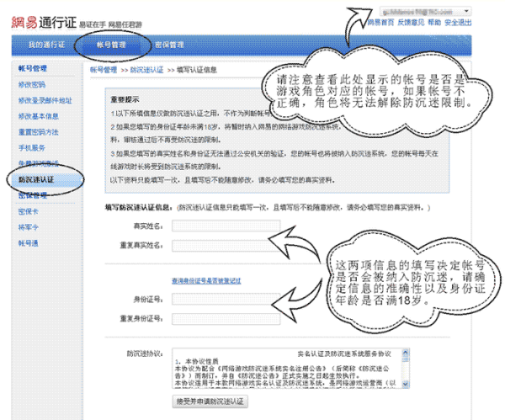Focus the 重复身份证号 input field

point(226,319)
